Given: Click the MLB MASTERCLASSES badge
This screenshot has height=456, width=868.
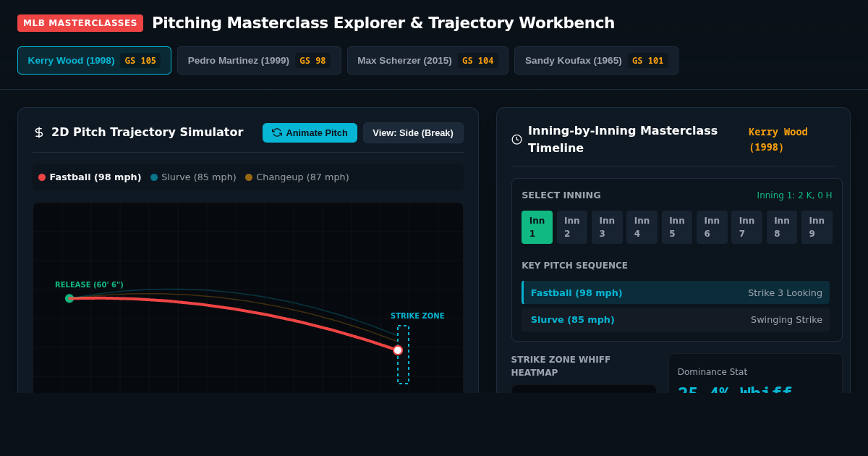Looking at the screenshot, I should [80, 23].
